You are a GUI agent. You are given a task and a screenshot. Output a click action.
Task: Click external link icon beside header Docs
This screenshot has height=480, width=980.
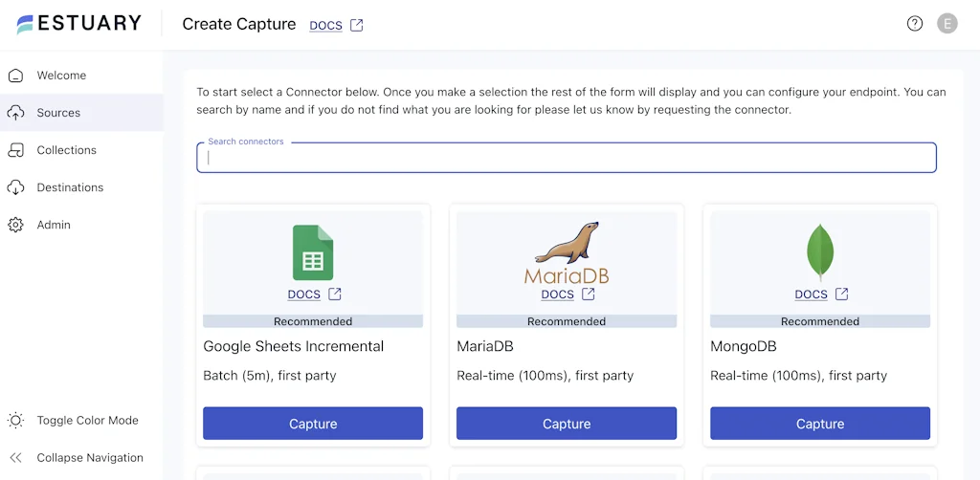coord(356,26)
